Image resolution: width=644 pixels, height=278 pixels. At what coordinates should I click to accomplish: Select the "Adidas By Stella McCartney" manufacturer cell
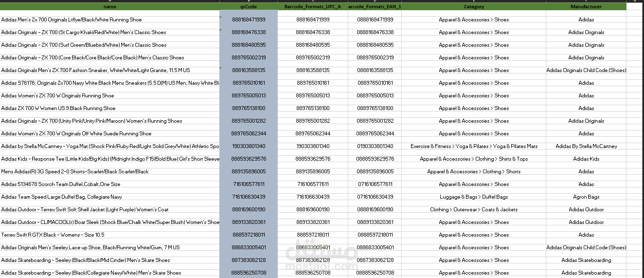pyautogui.click(x=586, y=146)
